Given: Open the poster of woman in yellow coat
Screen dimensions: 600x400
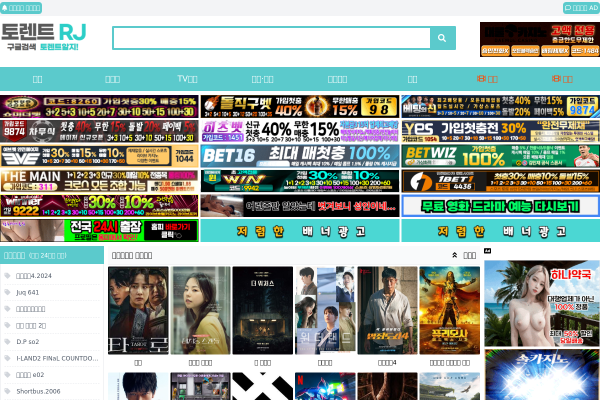Looking at the screenshot, I should pos(201,310).
